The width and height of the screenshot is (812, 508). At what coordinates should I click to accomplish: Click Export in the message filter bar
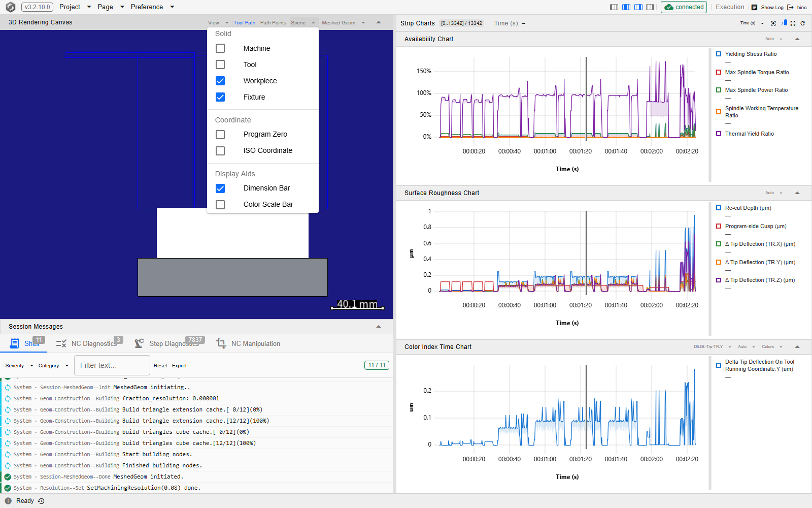click(179, 366)
